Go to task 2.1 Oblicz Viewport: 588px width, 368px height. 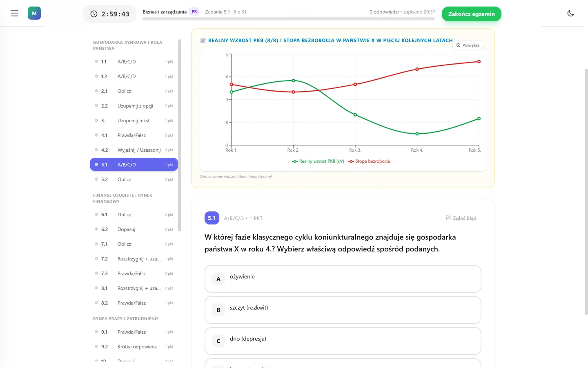pos(134,91)
